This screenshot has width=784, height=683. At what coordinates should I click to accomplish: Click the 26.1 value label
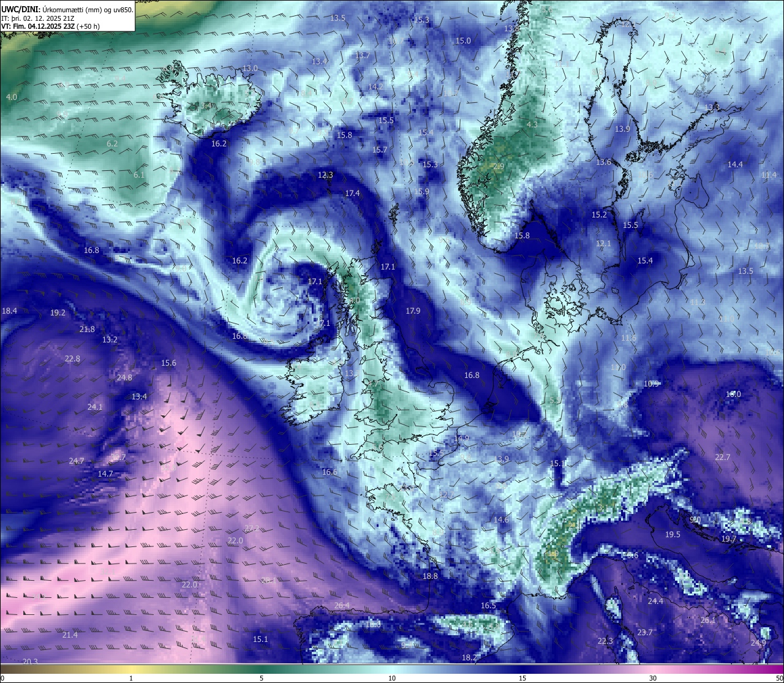pyautogui.click(x=707, y=621)
